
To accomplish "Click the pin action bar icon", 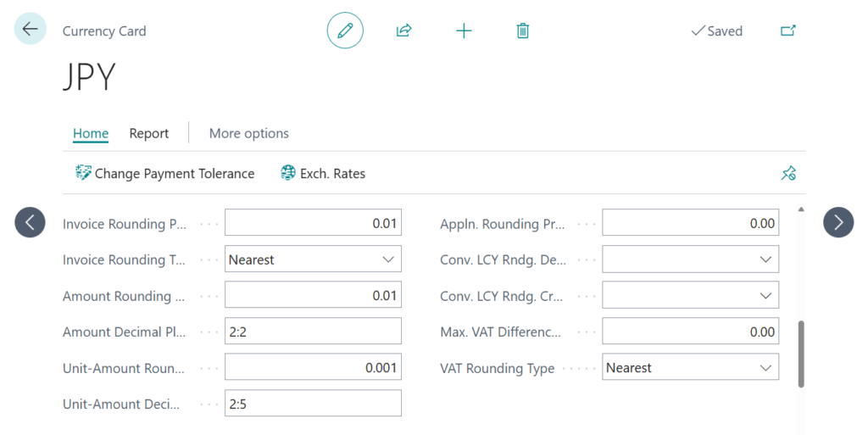I will pos(787,174).
